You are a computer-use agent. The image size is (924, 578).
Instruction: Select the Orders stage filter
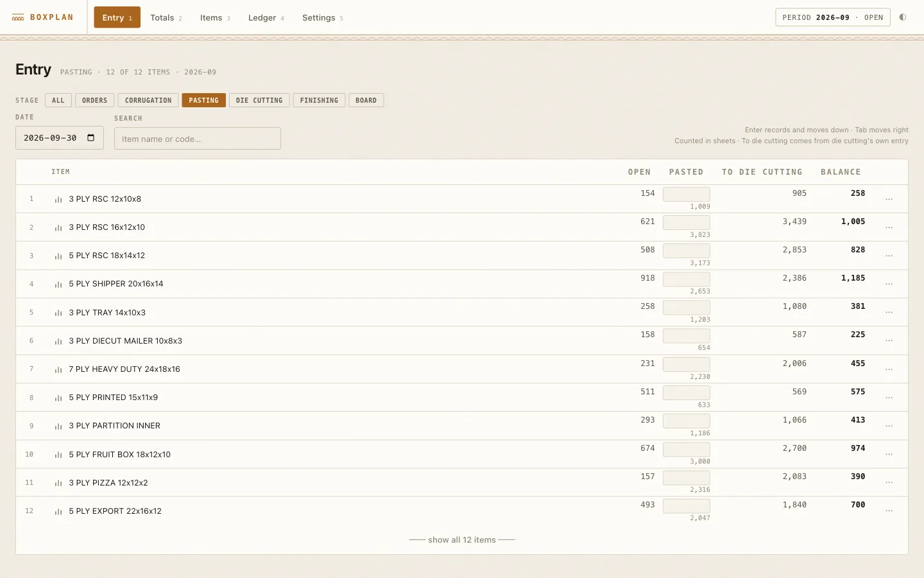pyautogui.click(x=95, y=100)
